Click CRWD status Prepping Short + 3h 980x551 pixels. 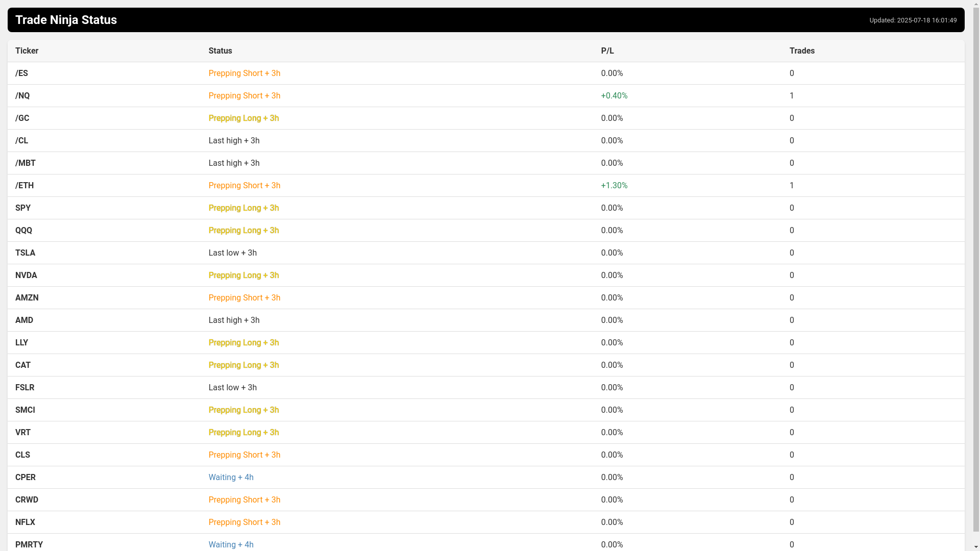[x=244, y=500]
